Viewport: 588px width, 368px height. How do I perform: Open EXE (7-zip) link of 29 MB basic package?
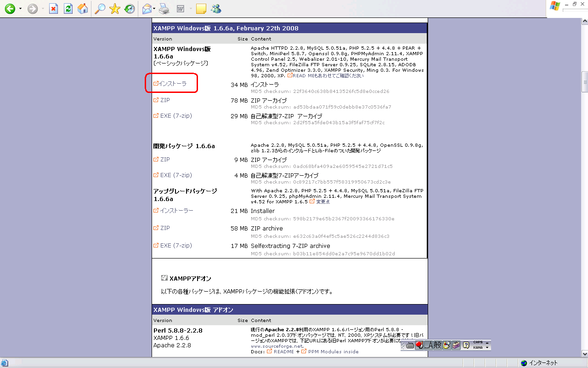[x=176, y=116]
